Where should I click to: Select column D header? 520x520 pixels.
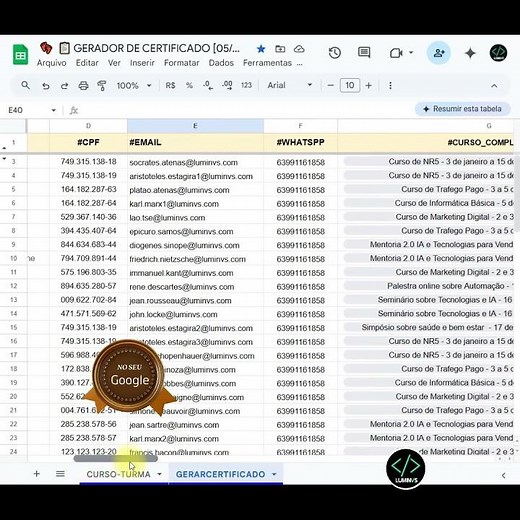click(88, 126)
